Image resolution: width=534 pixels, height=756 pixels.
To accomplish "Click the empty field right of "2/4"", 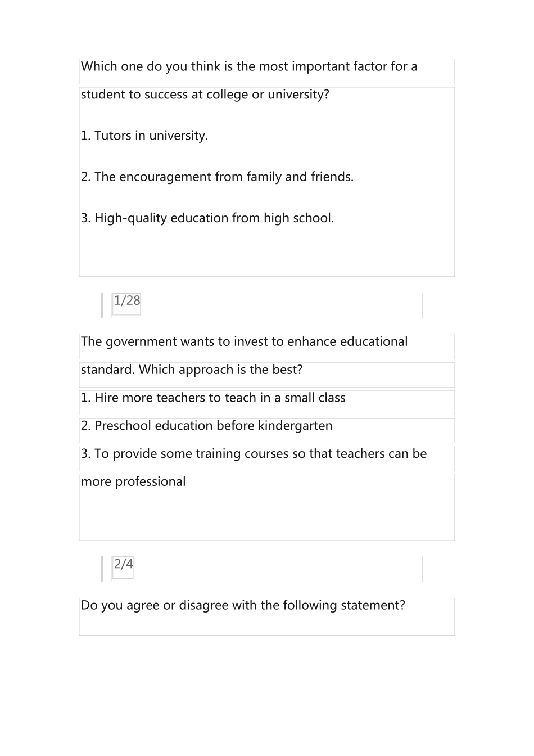I will point(278,568).
